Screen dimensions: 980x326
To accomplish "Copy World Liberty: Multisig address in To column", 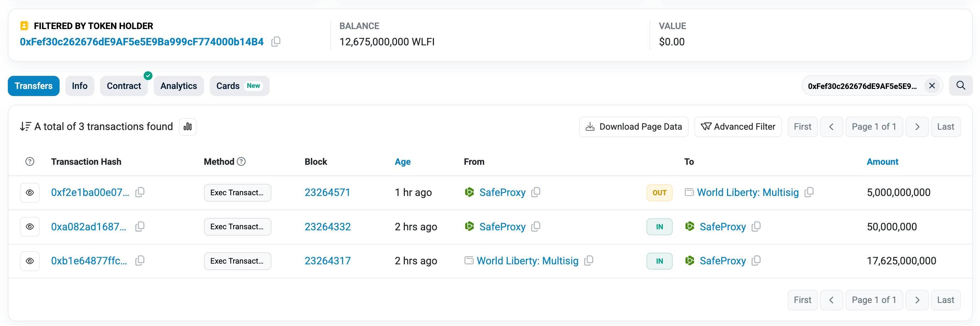I will pyautogui.click(x=809, y=192).
